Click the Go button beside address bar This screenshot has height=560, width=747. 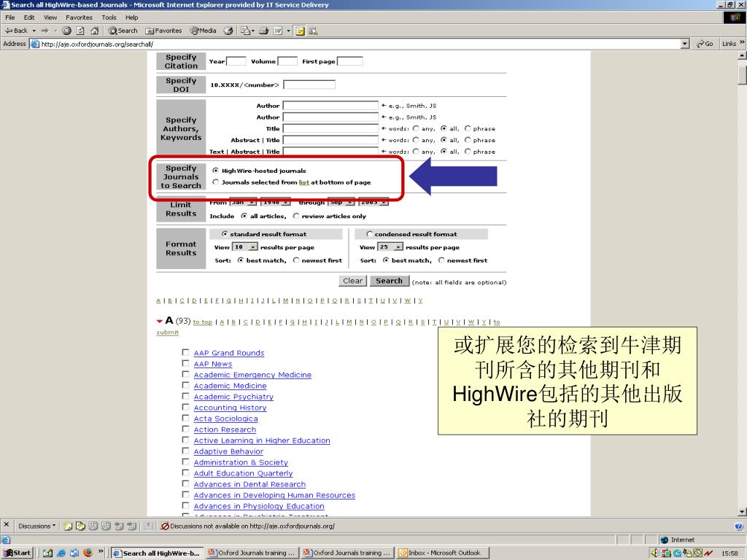[705, 43]
